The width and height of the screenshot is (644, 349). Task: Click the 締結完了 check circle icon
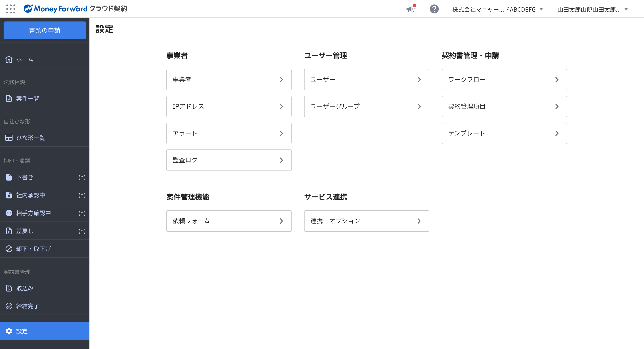(9, 306)
